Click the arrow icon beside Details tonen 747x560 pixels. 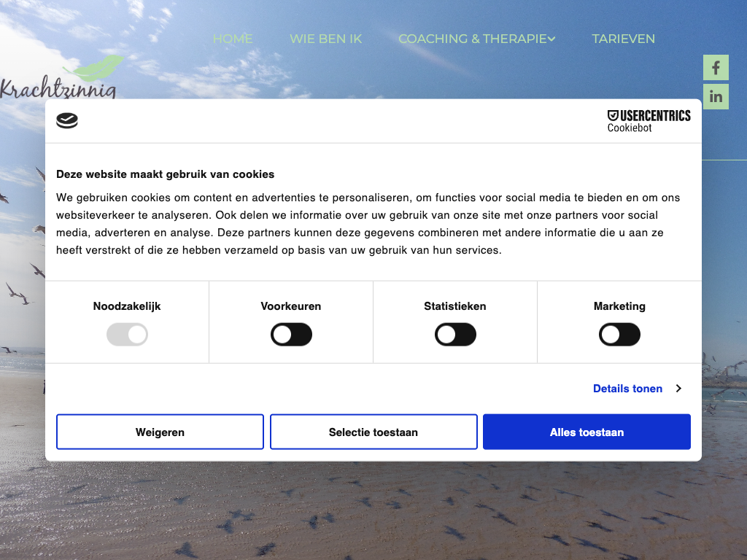(x=678, y=389)
